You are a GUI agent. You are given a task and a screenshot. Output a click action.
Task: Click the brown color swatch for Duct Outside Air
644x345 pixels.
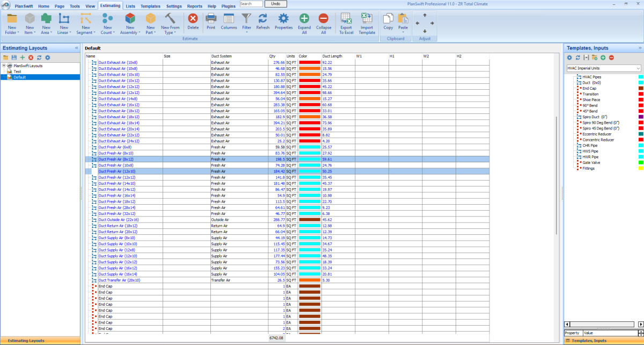click(x=309, y=220)
